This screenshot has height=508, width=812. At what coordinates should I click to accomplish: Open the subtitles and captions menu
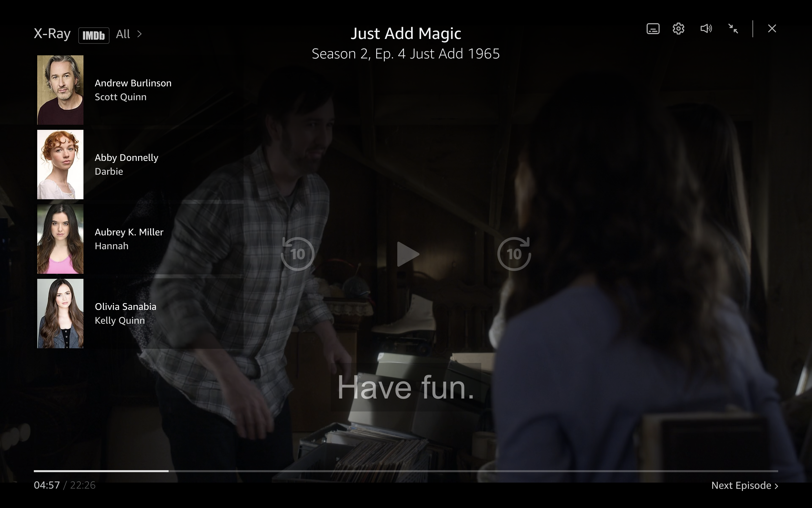653,29
